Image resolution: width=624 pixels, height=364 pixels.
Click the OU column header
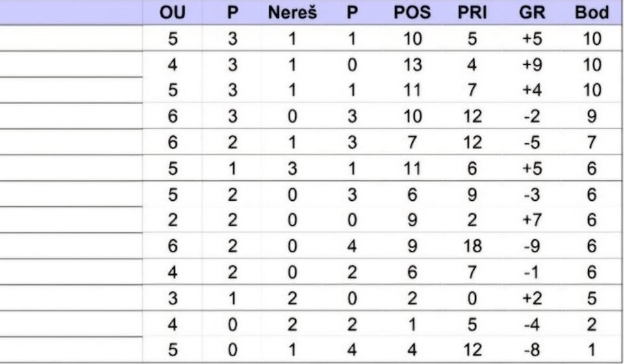click(x=172, y=13)
